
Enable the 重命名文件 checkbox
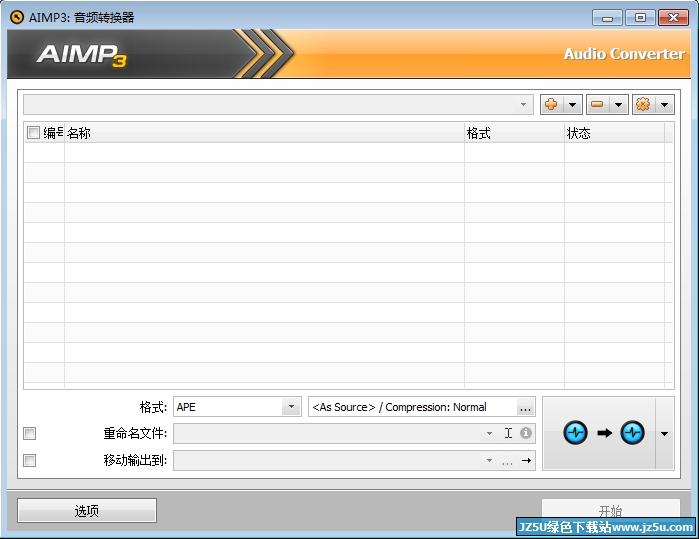[x=29, y=433]
